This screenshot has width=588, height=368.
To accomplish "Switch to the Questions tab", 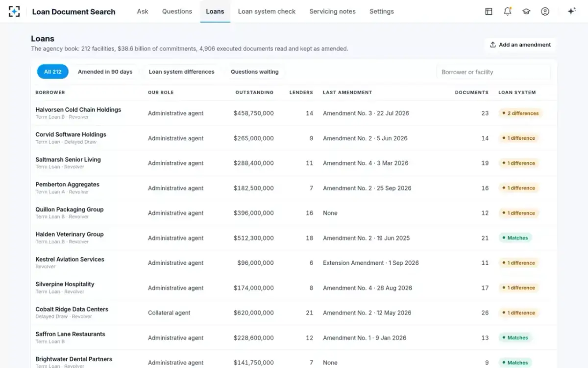I will pos(177,11).
